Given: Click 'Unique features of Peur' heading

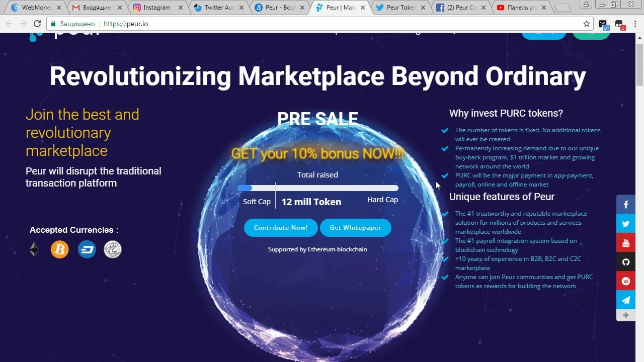Looking at the screenshot, I should [x=502, y=197].
